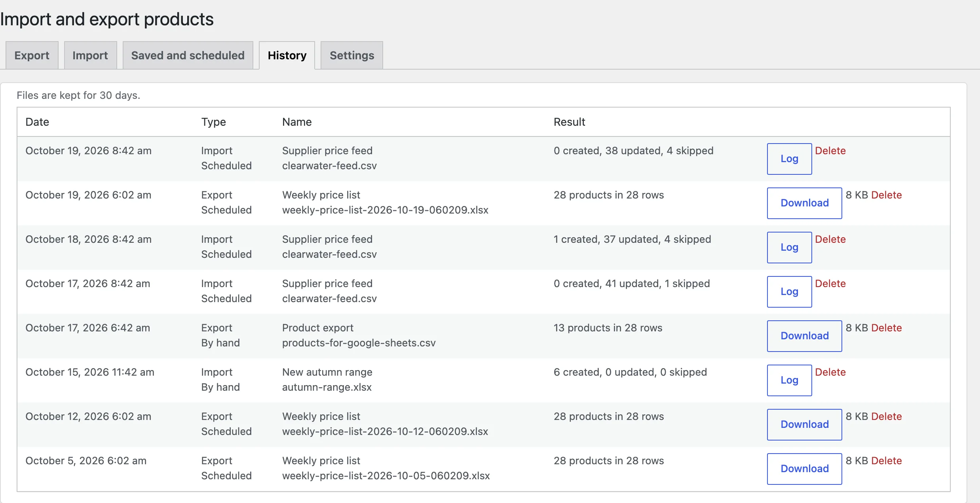This screenshot has height=503, width=980.
Task: Open the Import tab
Action: click(90, 55)
